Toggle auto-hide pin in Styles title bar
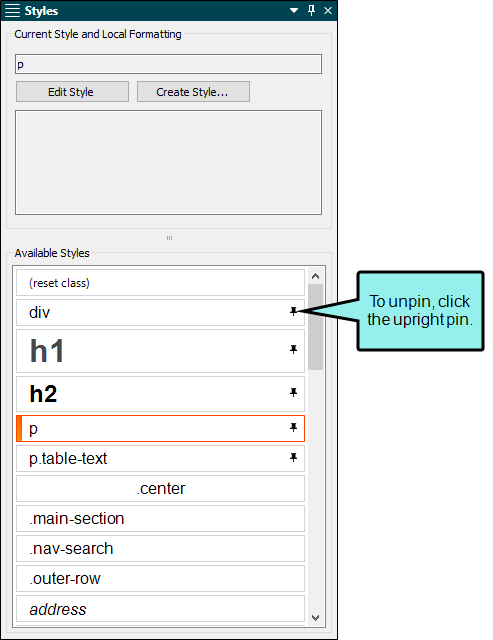The image size is (493, 640). pyautogui.click(x=311, y=11)
